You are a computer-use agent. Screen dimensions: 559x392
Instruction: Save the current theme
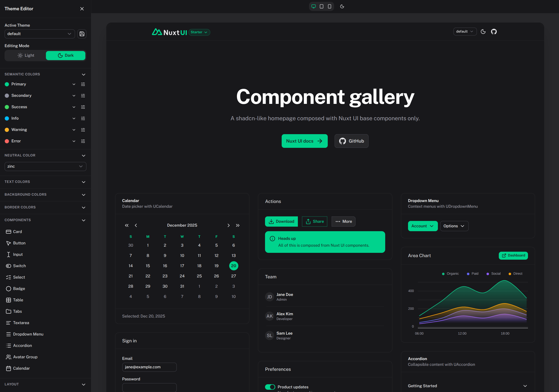(x=82, y=34)
